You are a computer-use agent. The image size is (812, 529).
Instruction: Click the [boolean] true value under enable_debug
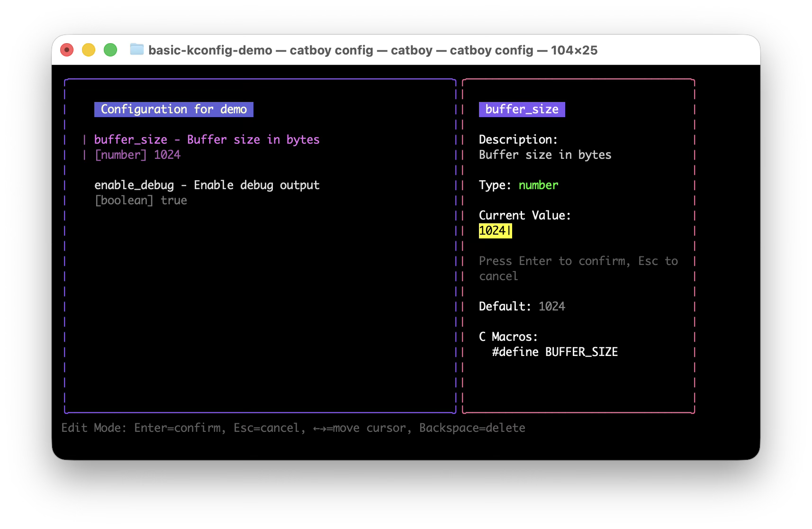coord(140,200)
